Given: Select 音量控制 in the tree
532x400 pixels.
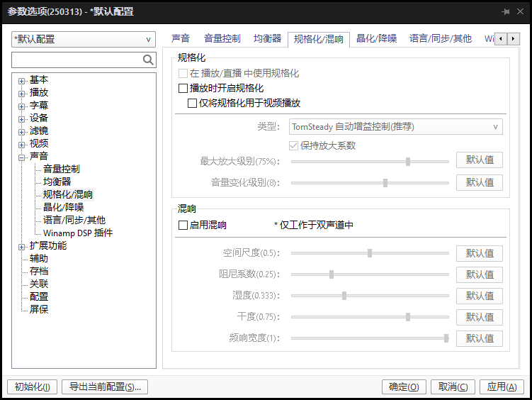Looking at the screenshot, I should coord(62,169).
